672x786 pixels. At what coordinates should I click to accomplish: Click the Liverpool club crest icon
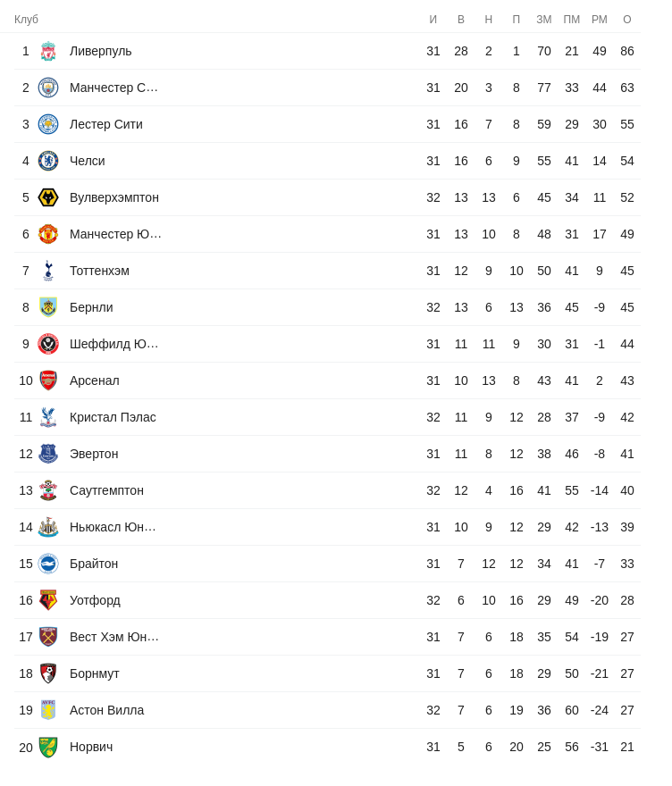click(x=48, y=51)
